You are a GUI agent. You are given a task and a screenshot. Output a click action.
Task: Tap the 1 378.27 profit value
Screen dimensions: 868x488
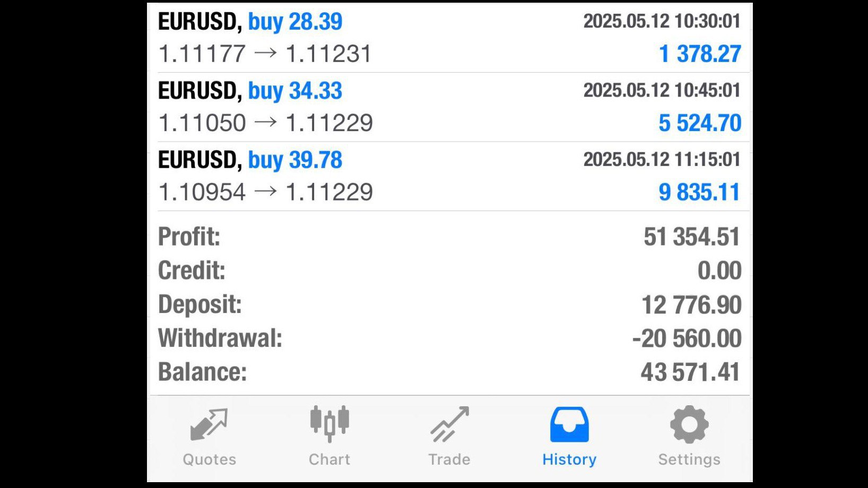click(x=700, y=54)
